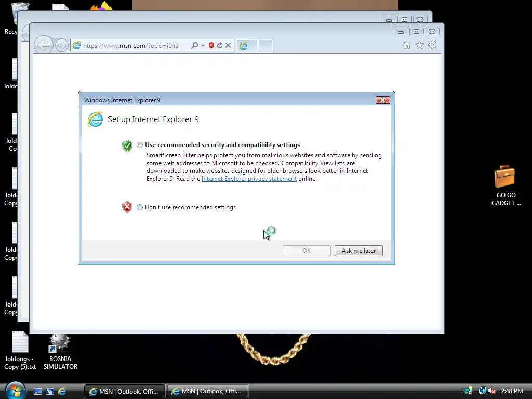Click Switch between windows quick launch icon
532x399 pixels.
tap(50, 392)
